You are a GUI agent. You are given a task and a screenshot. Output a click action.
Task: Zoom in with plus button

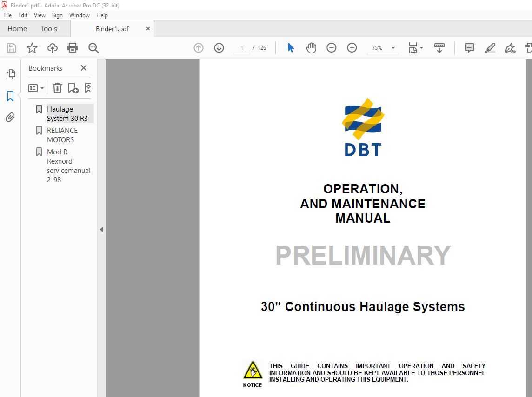coord(352,48)
